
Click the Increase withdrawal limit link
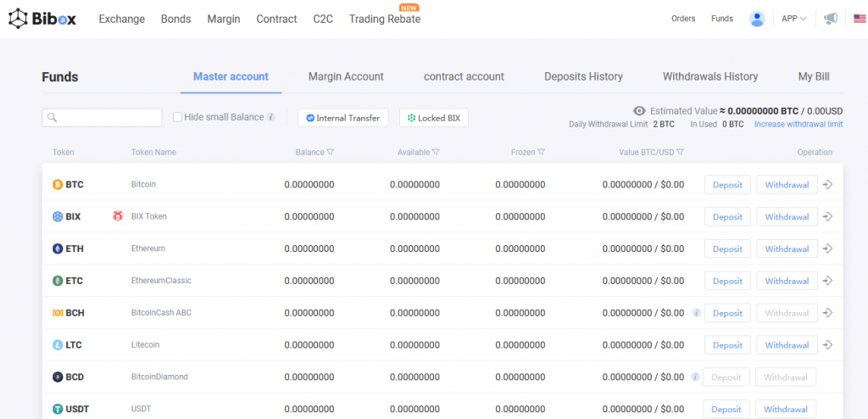[x=798, y=124]
